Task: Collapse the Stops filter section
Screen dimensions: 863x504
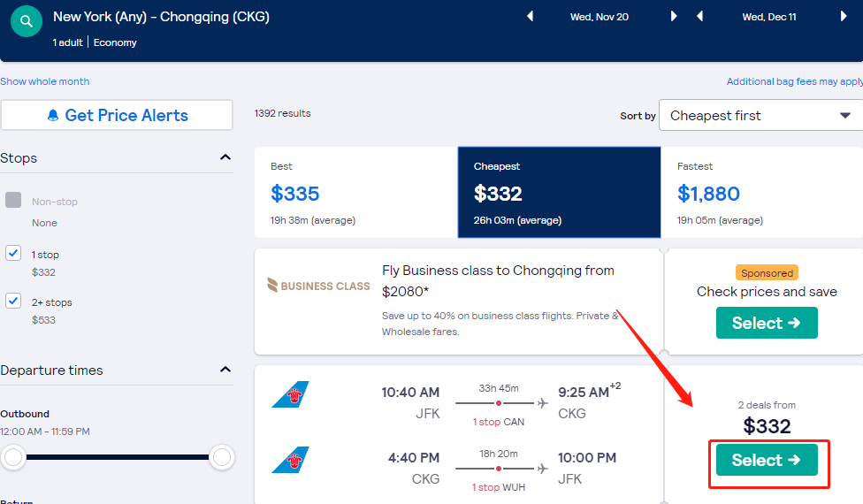Action: coord(225,157)
